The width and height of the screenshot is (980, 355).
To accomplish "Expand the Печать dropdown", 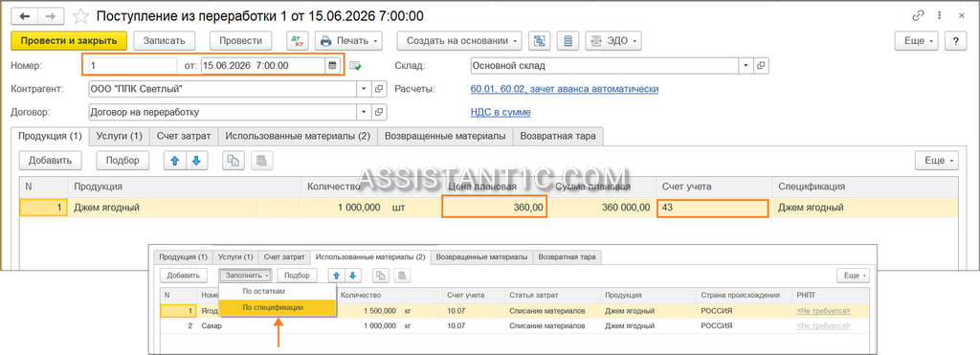I will click(348, 41).
